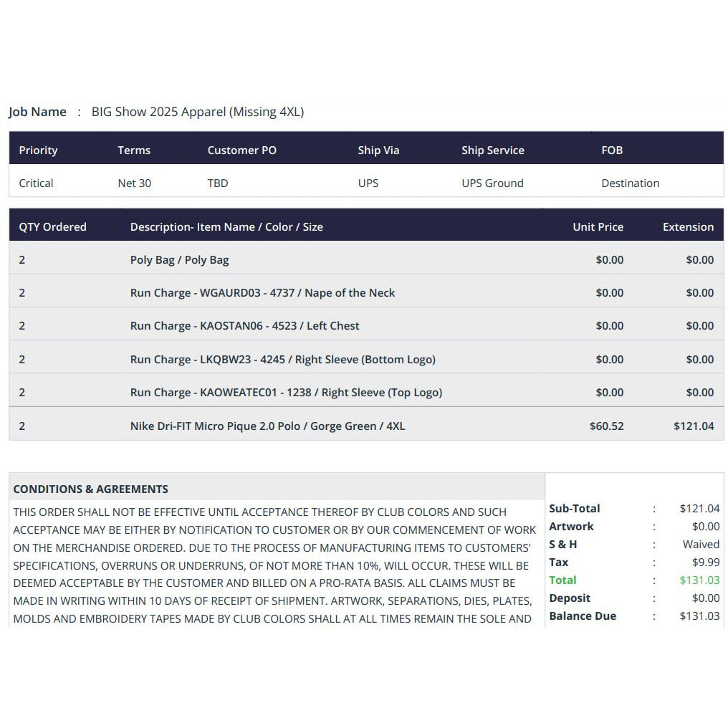Viewport: 728px width, 728px height.
Task: Click the Customer PO header
Action: [241, 150]
